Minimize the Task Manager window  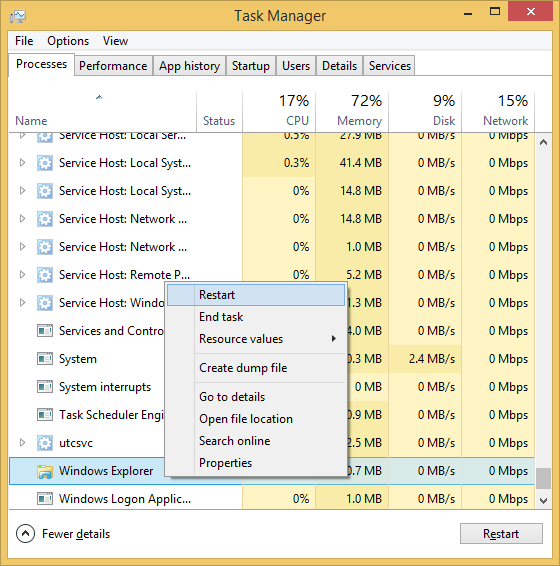(468, 13)
